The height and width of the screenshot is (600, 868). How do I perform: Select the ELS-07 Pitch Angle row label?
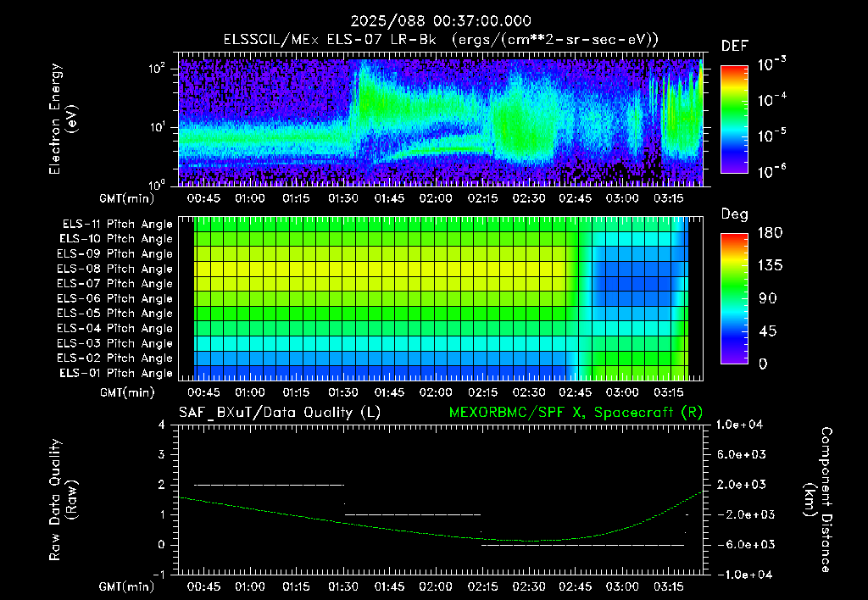click(x=115, y=284)
